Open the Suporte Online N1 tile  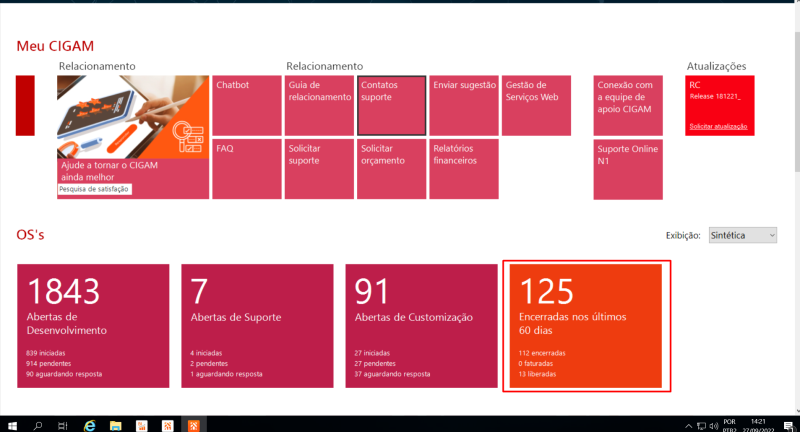coord(628,169)
